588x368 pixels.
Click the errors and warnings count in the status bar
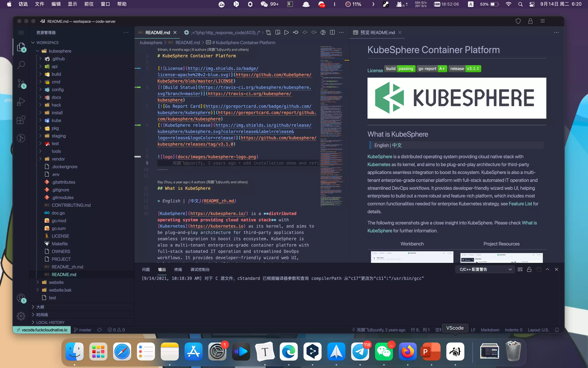[x=116, y=330]
